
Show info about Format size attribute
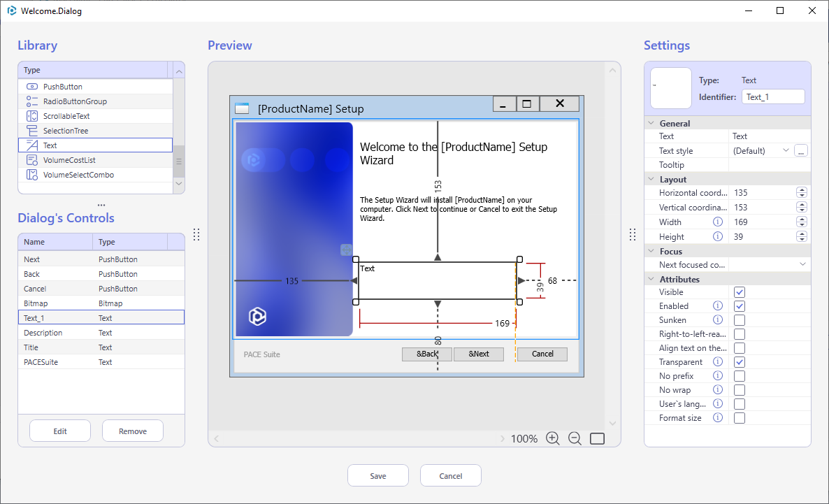[x=717, y=417]
